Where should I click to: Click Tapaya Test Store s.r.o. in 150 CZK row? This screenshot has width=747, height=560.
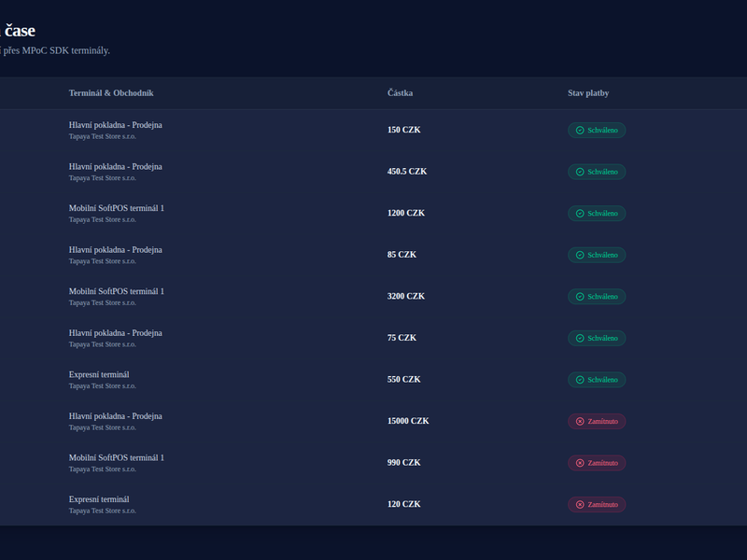tap(103, 136)
